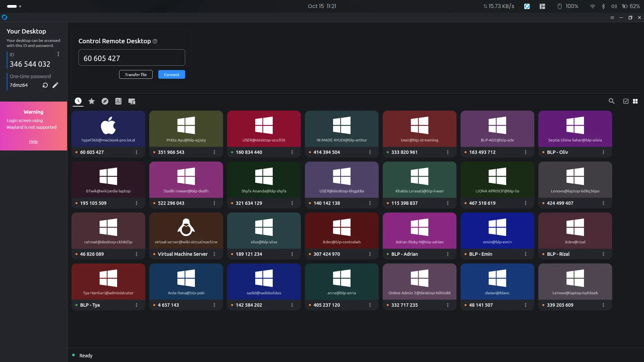The image size is (644, 362).
Task: Click the peer ID 140 142 138
Action: point(327,203)
